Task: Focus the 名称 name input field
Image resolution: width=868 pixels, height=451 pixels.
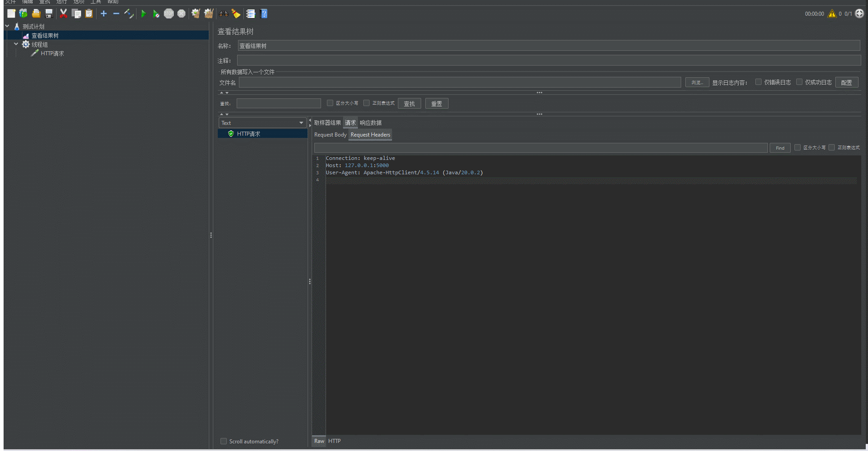Action: tap(549, 45)
